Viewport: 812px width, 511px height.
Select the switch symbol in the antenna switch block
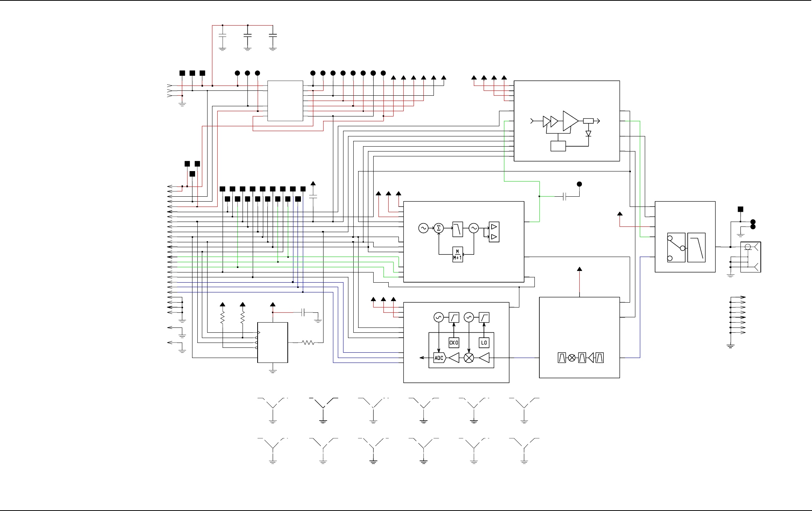[676, 248]
